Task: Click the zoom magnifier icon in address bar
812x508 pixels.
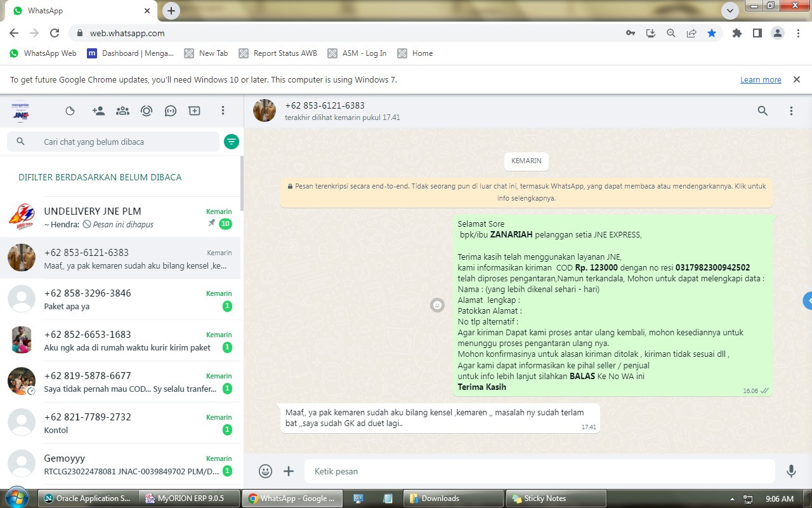Action: pyautogui.click(x=671, y=33)
